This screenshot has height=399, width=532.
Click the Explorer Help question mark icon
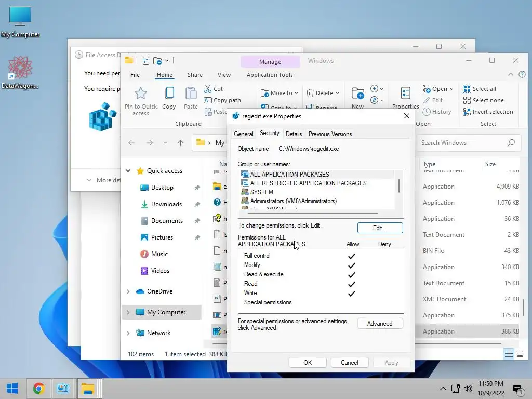522,74
